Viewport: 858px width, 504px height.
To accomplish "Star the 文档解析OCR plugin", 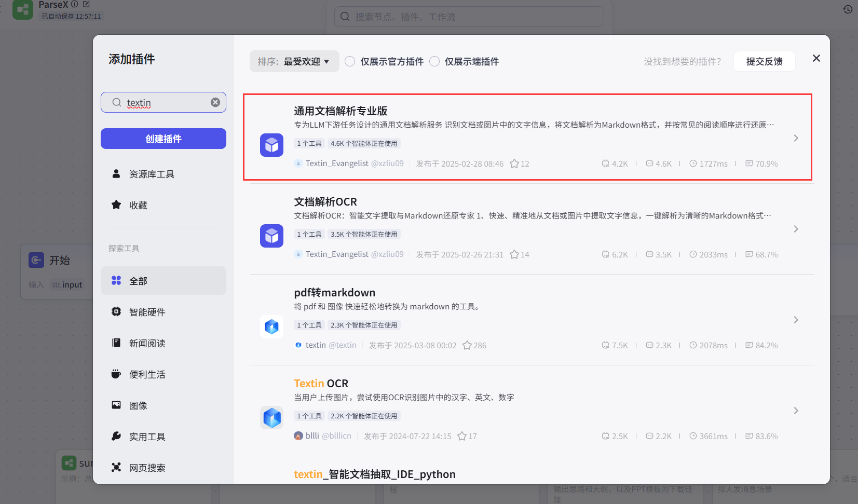I will [x=514, y=254].
